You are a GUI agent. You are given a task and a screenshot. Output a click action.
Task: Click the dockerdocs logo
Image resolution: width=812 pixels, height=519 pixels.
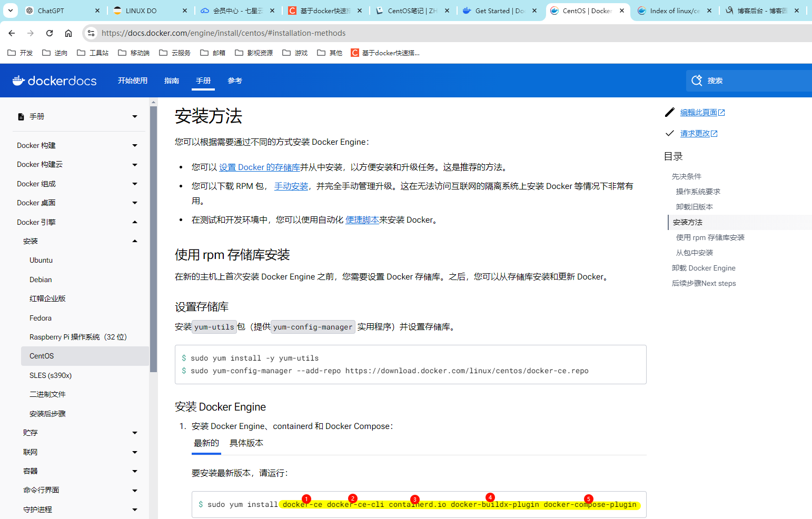(55, 81)
